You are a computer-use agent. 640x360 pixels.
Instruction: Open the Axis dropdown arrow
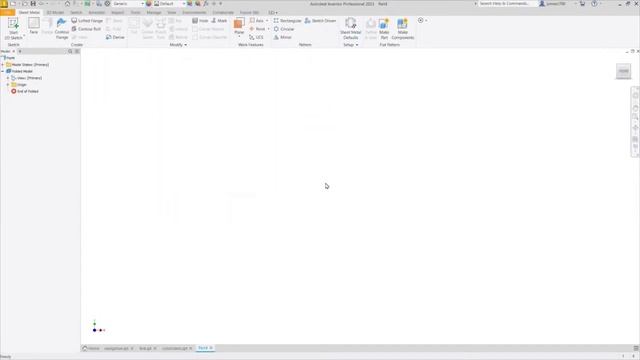tap(267, 20)
